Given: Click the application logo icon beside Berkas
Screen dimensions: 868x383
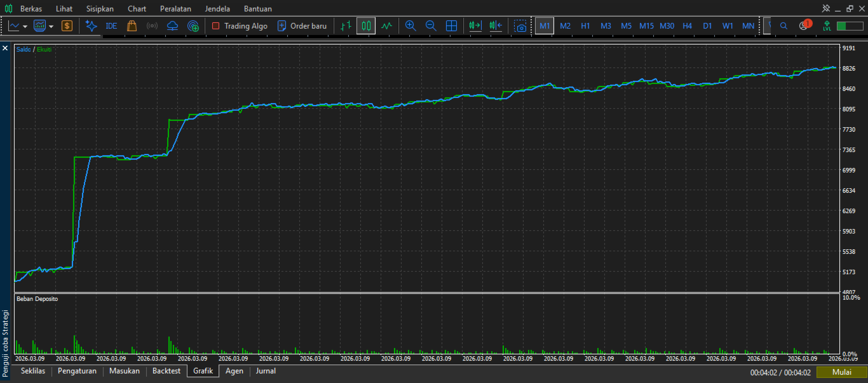Looking at the screenshot, I should click(x=9, y=9).
